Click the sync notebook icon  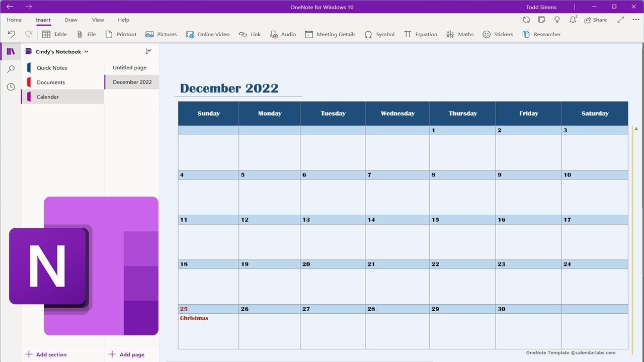[x=526, y=20]
